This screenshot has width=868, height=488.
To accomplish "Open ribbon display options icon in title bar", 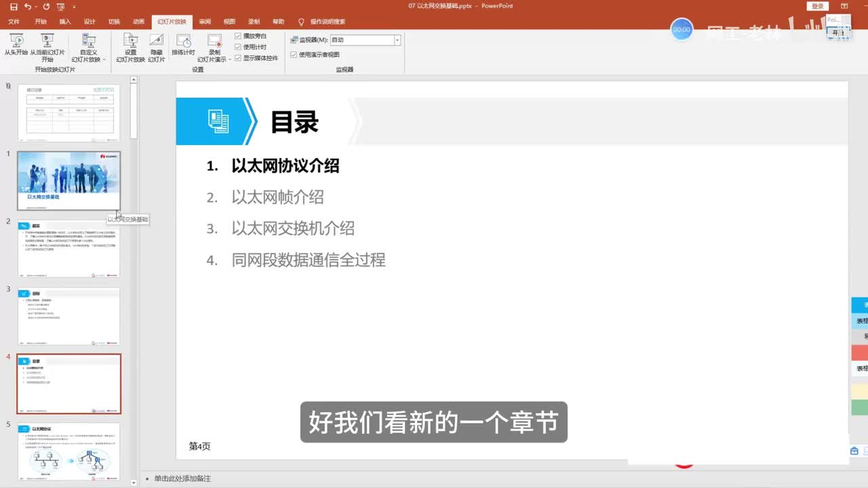I will [x=844, y=6].
